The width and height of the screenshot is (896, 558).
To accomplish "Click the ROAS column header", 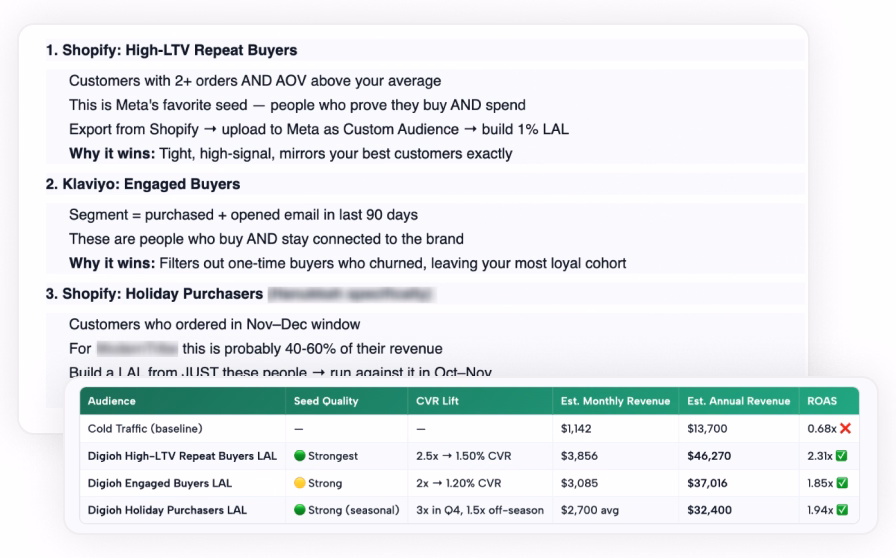I will pos(822,401).
